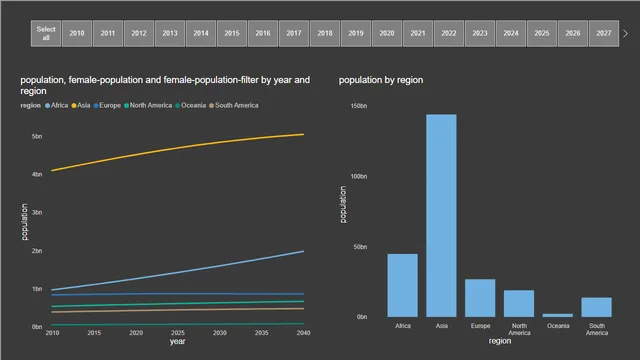Click the 'population by region' chart title
The width and height of the screenshot is (640, 360).
(x=381, y=80)
